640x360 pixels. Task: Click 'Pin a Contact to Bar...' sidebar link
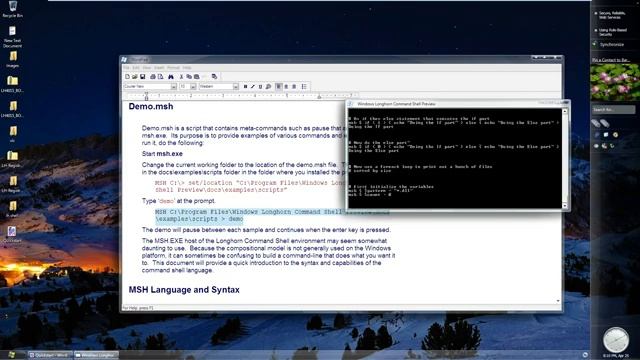(x=611, y=60)
